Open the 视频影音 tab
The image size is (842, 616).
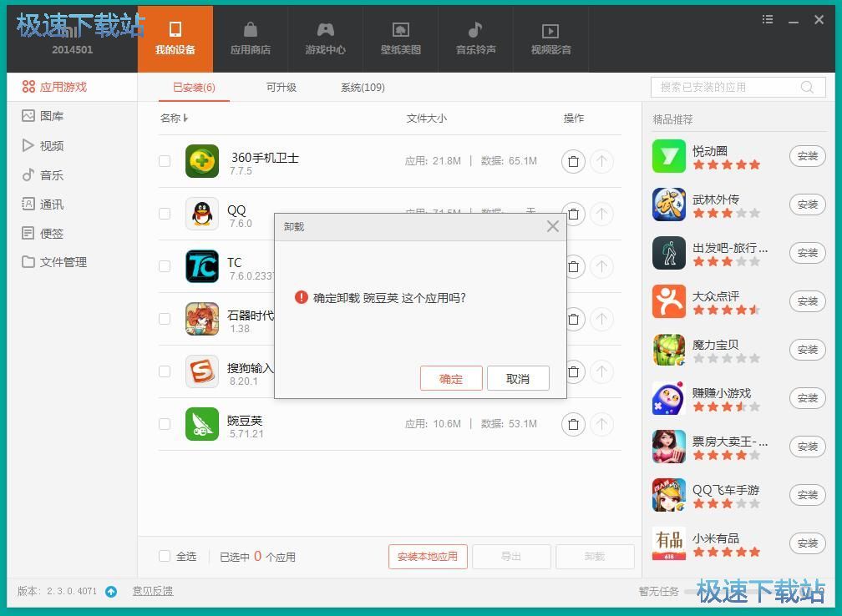(551, 39)
